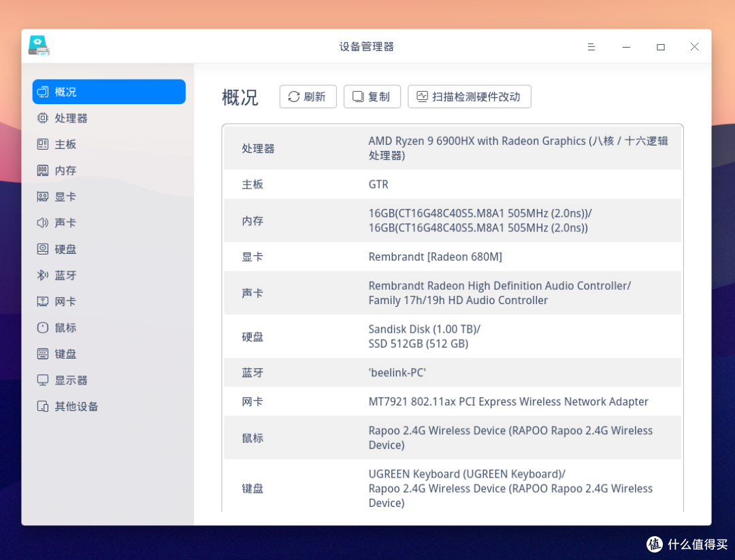The image size is (735, 560).
Task: Select the 声卡 sidebar label
Action: [65, 223]
